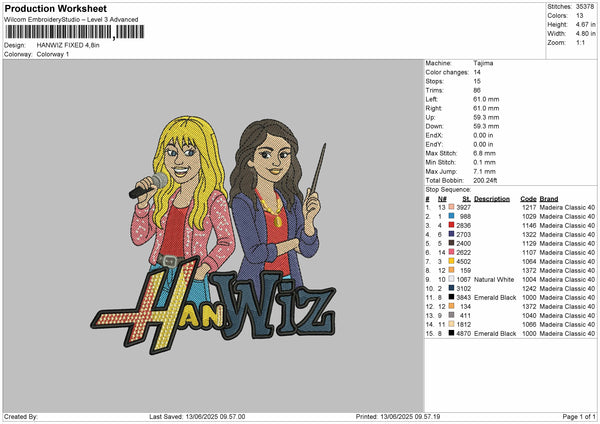Screen dimensions: 600x424
Task: Click the orange swatch beside 134
Action: point(451,306)
